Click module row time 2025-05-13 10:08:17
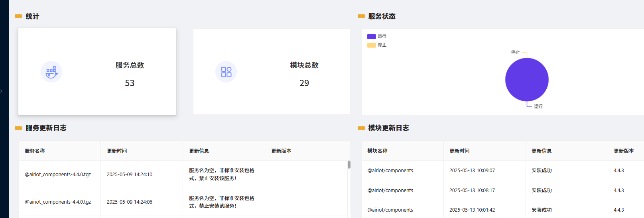 click(x=472, y=191)
